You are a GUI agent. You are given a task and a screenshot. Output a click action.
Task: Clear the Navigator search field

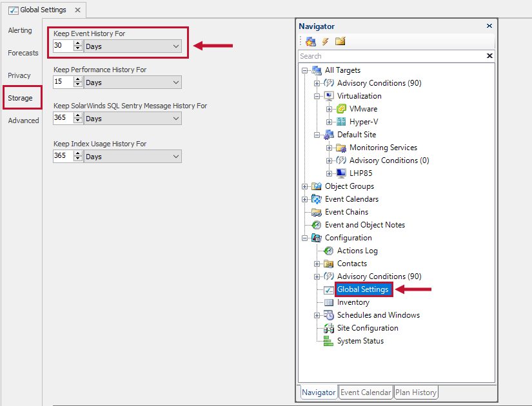pyautogui.click(x=488, y=56)
